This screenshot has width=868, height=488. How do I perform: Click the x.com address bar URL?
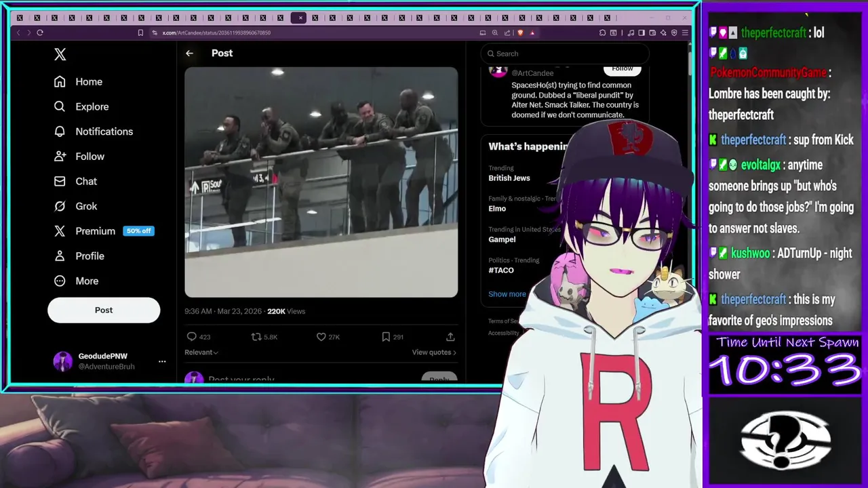[x=216, y=33]
